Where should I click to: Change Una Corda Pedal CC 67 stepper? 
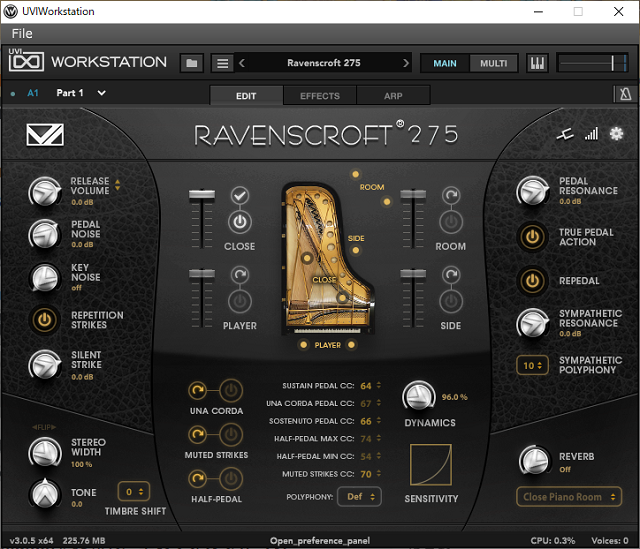pos(379,403)
